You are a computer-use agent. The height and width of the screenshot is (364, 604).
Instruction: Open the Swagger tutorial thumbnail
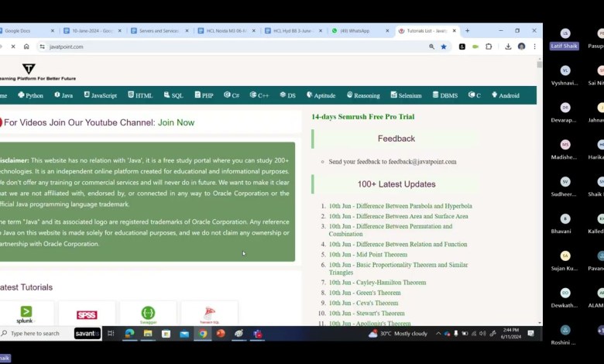click(x=148, y=314)
